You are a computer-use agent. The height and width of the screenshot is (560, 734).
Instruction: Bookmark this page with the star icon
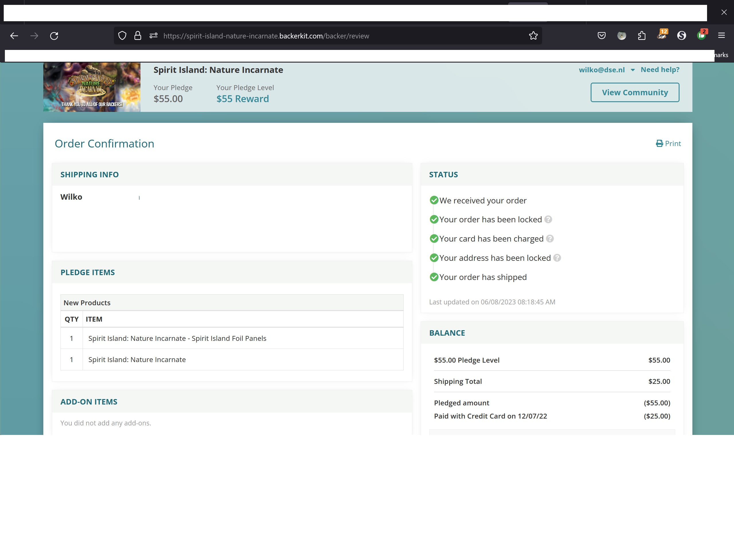click(533, 36)
